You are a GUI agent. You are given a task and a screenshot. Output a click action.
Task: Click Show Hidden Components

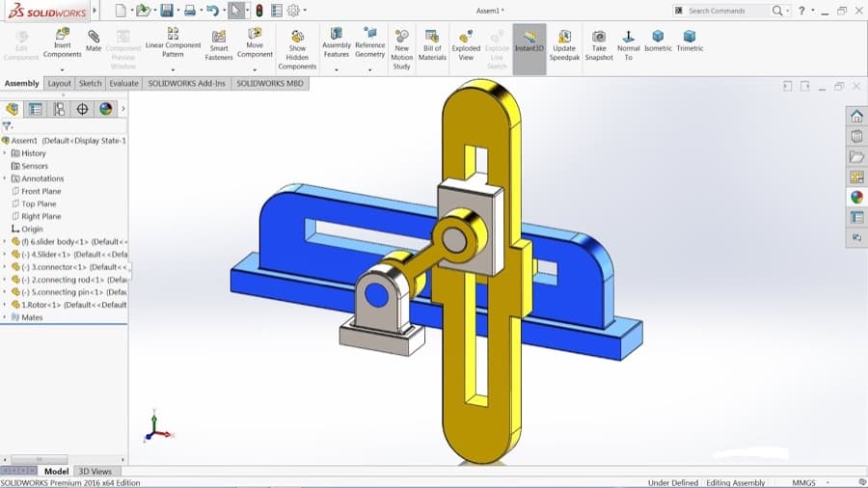(297, 50)
